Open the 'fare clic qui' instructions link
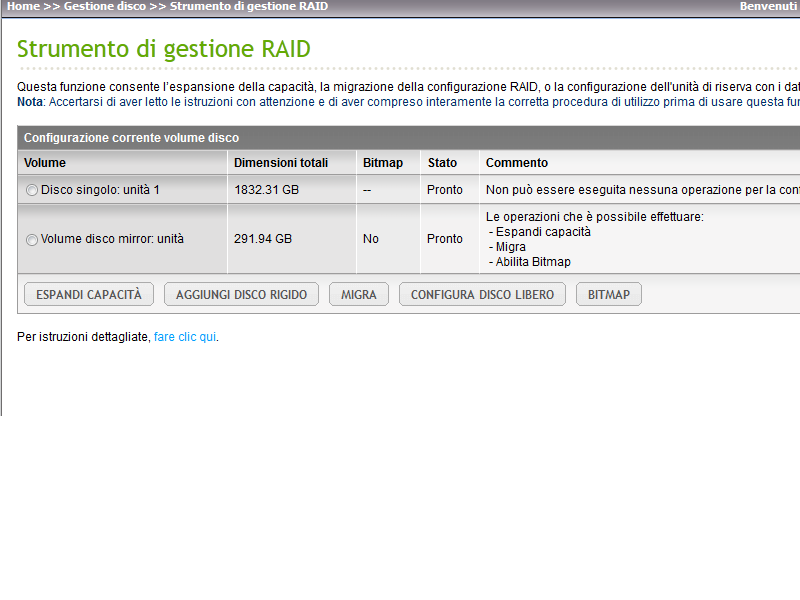This screenshot has width=800, height=600. click(x=185, y=337)
